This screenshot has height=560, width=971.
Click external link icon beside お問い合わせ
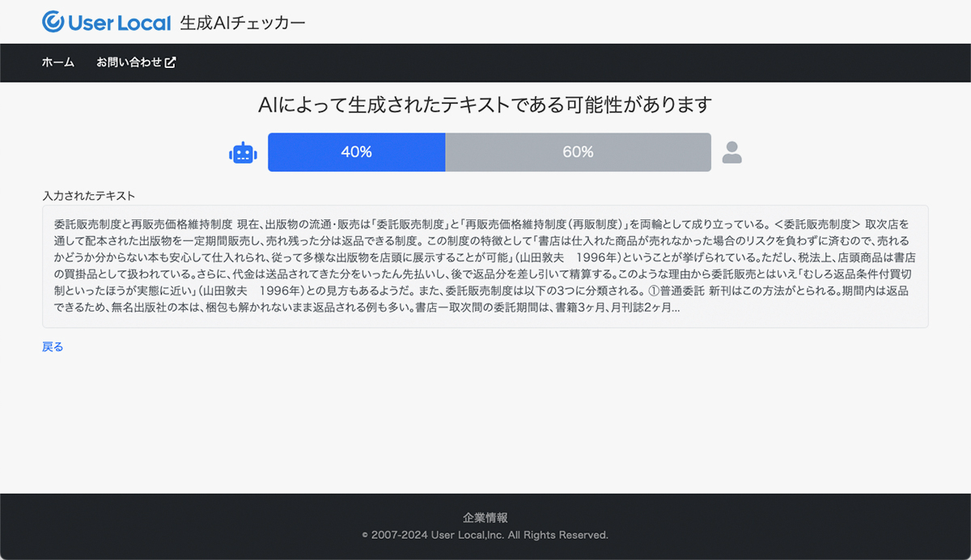(170, 62)
